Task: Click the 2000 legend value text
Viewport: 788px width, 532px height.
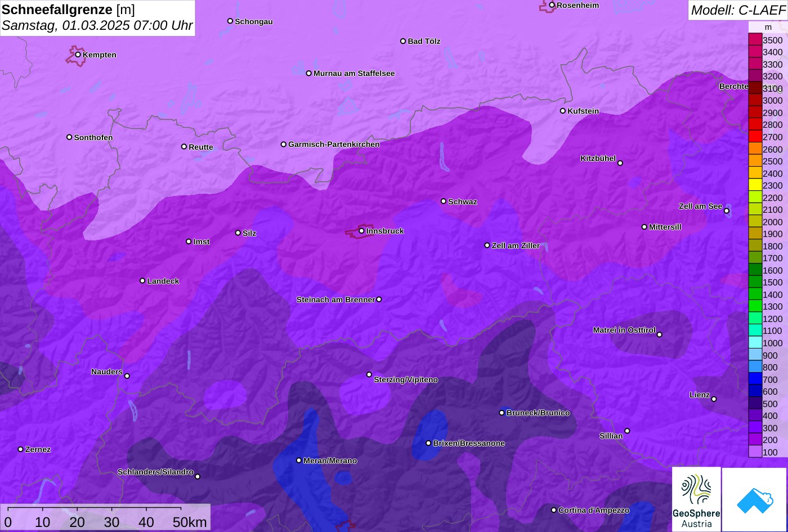Action: tap(773, 222)
